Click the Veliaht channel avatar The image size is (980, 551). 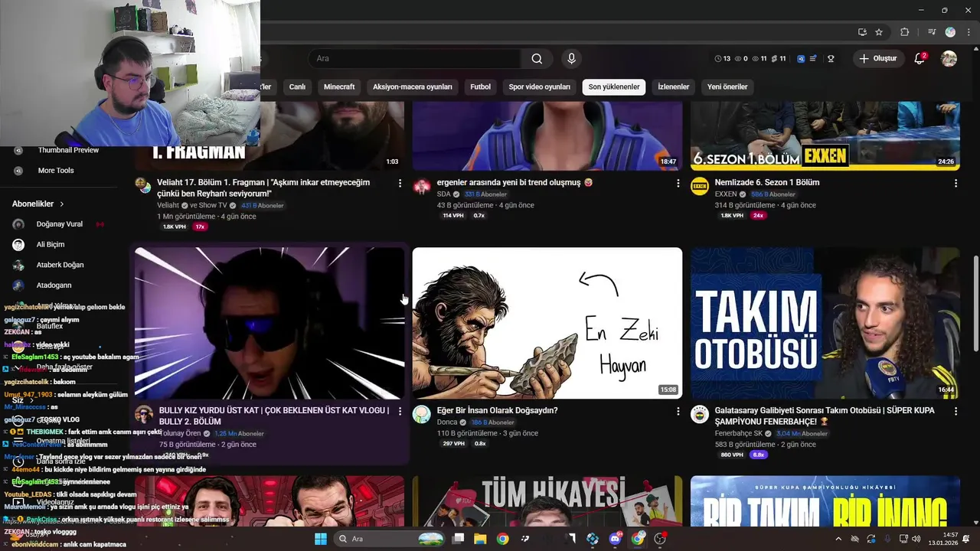coord(143,186)
